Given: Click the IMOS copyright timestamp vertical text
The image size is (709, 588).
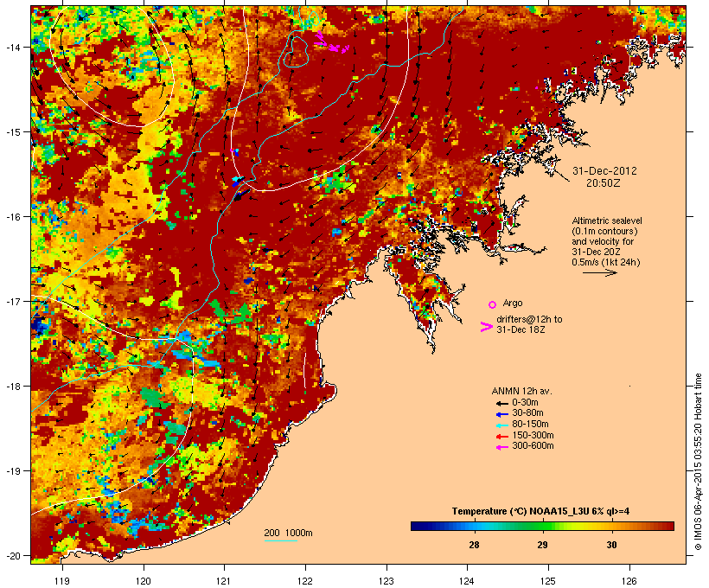Looking at the screenshot, I should pyautogui.click(x=698, y=462).
